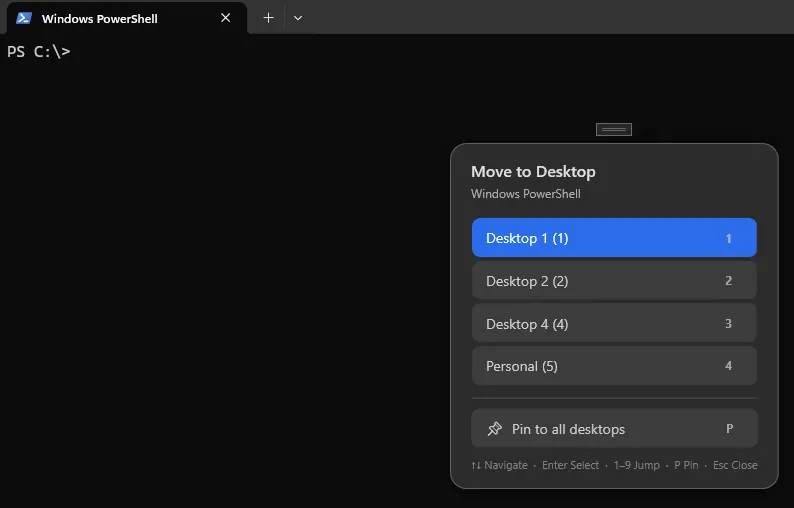Select the Personal (5) desktop

(614, 366)
